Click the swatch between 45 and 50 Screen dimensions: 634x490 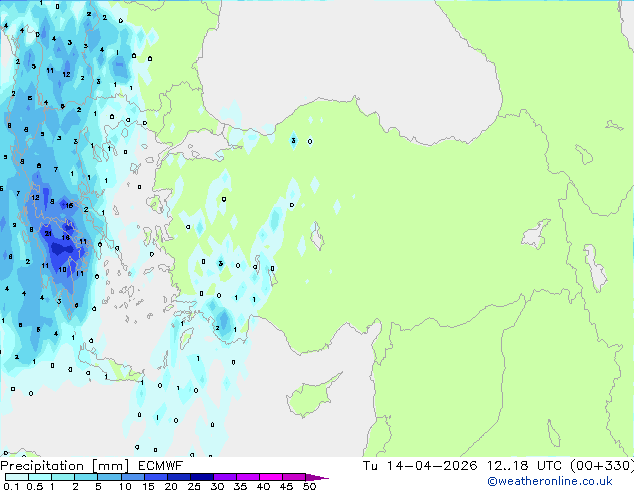(x=294, y=477)
